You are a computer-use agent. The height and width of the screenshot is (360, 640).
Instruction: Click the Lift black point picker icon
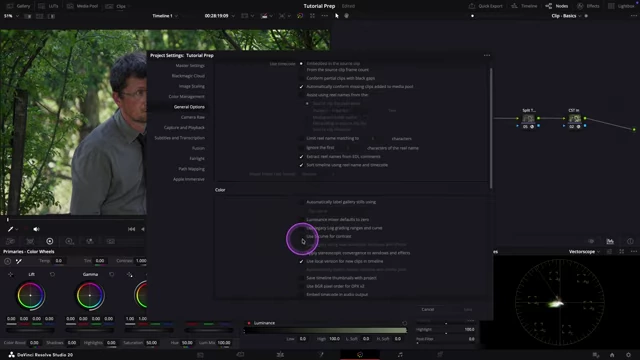tap(10, 275)
